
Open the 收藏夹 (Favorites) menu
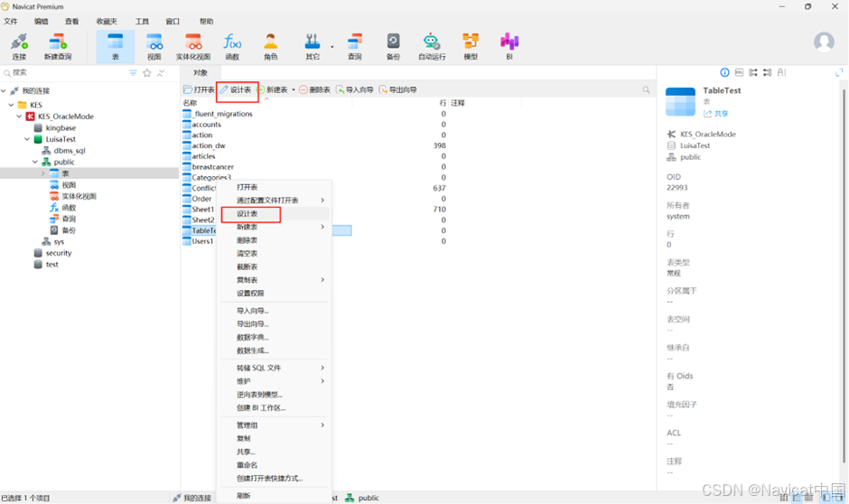(107, 21)
